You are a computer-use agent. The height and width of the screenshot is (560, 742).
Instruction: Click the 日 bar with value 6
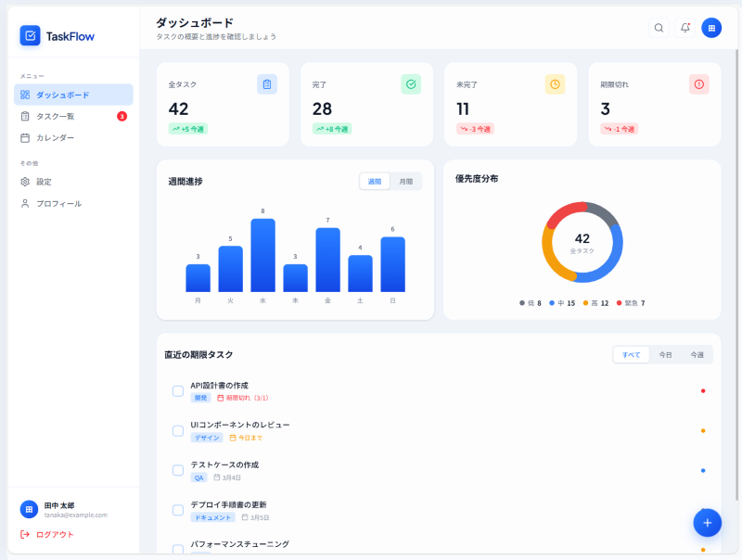(x=392, y=264)
